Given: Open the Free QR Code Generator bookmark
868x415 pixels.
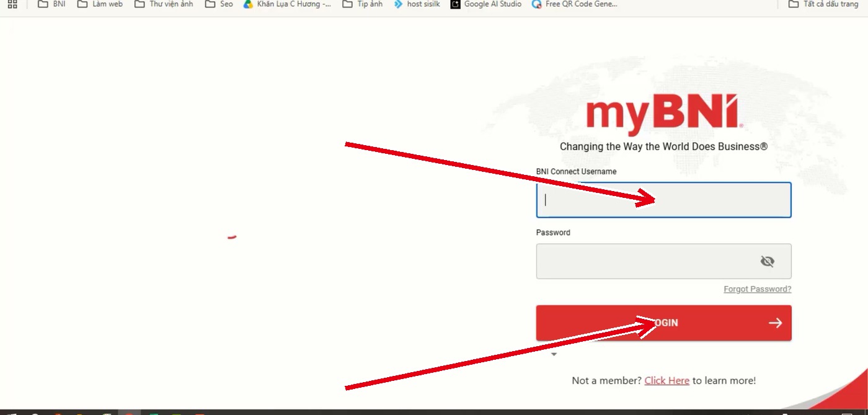Looking at the screenshot, I should [575, 4].
